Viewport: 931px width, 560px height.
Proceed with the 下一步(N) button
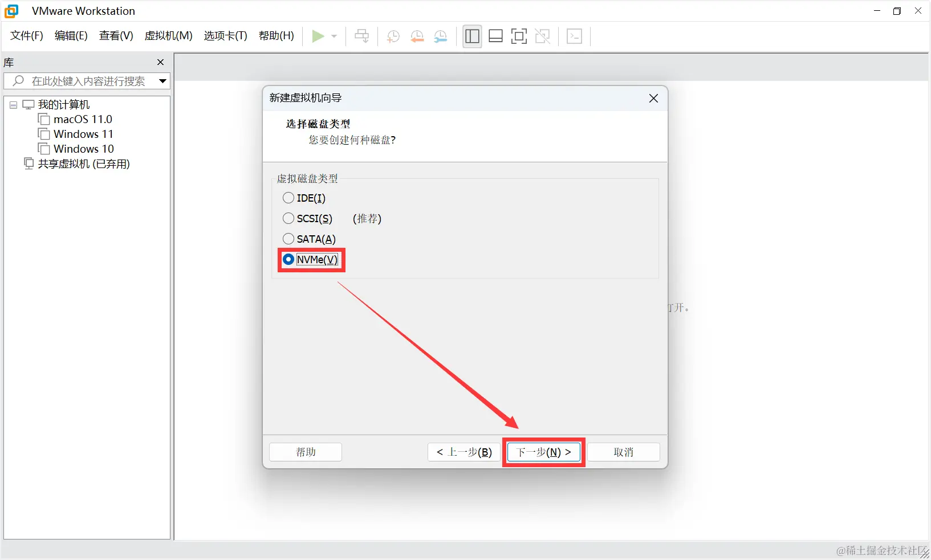pyautogui.click(x=544, y=452)
